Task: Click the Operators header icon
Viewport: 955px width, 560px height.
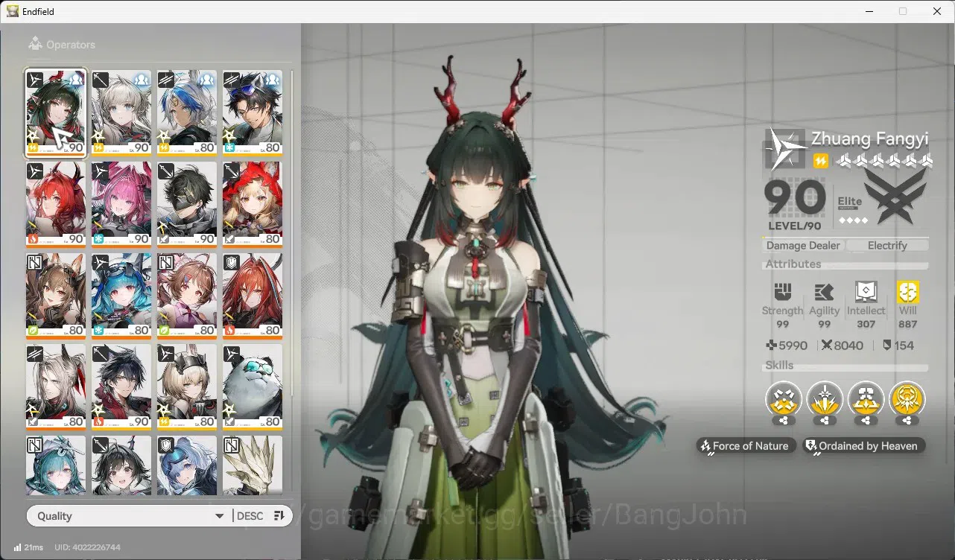Action: (34, 45)
